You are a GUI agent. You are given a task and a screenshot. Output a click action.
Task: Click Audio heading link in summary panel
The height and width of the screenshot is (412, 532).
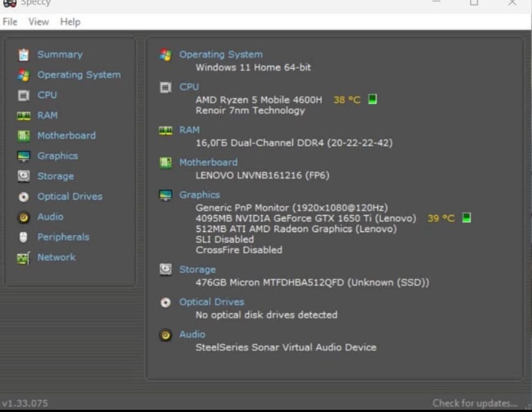[192, 334]
